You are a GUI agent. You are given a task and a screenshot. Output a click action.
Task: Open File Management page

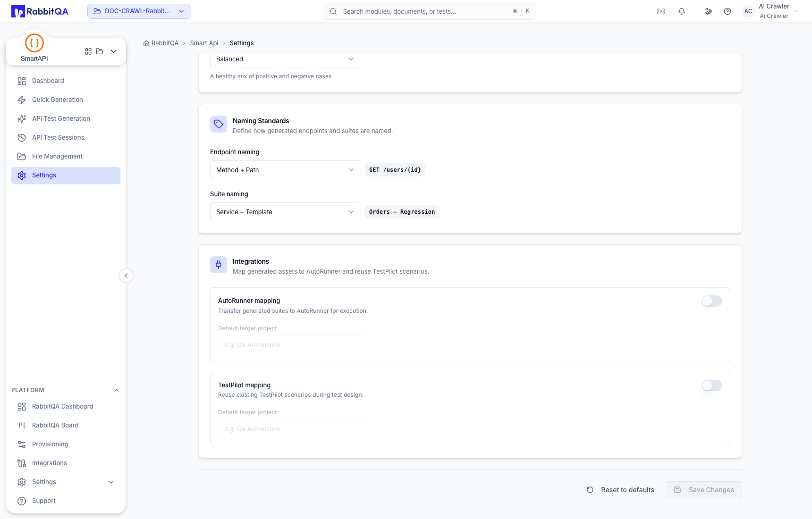point(66,157)
